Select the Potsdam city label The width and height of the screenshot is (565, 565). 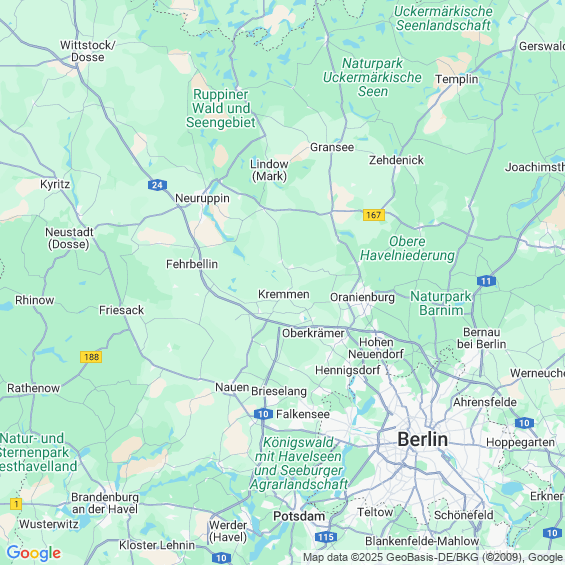(x=299, y=516)
